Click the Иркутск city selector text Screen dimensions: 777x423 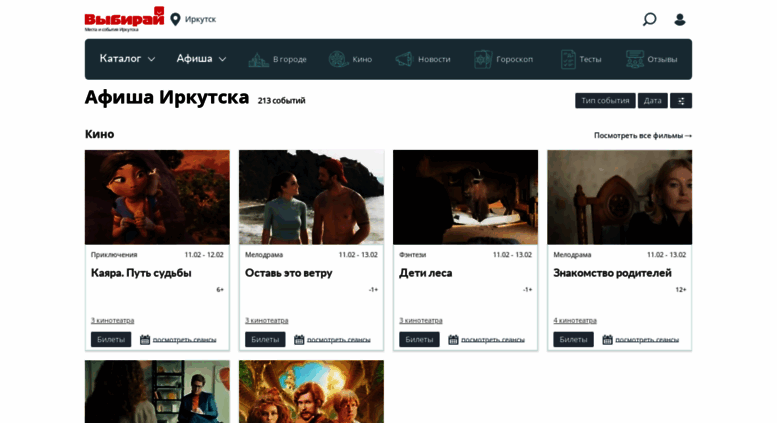[x=200, y=19]
